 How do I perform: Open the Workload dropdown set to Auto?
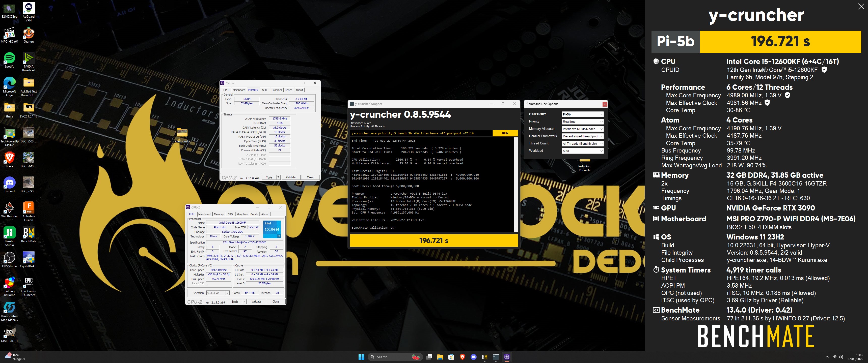pyautogui.click(x=583, y=151)
